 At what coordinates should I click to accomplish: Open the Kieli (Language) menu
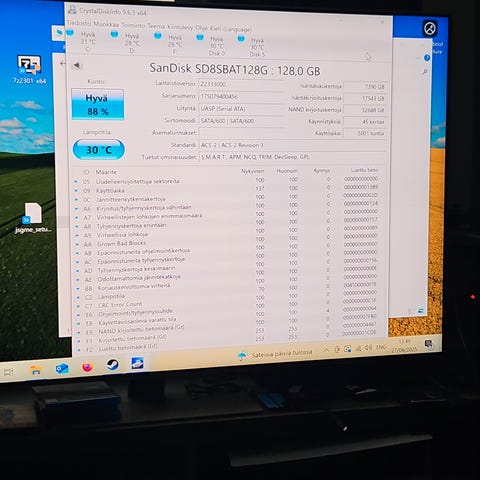pyautogui.click(x=230, y=29)
